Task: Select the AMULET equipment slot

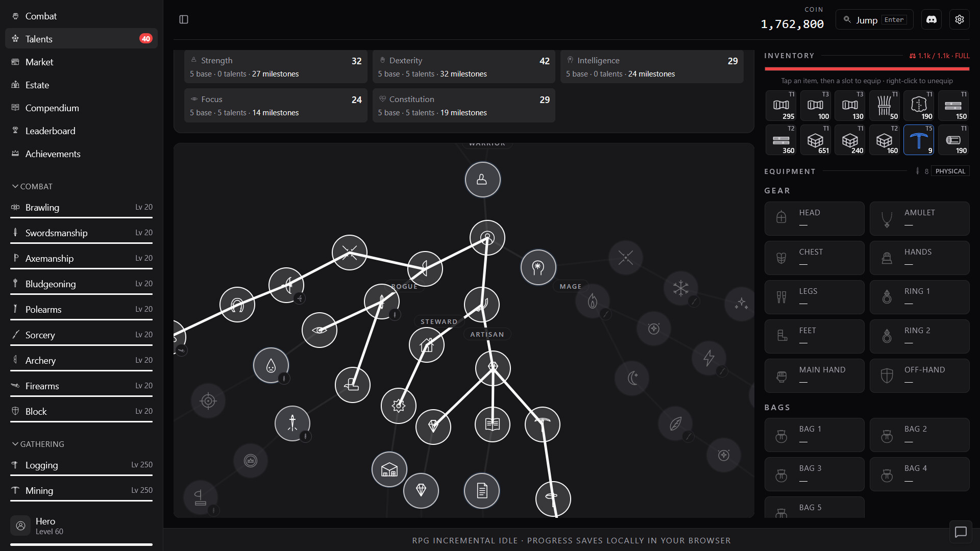Action: [919, 218]
